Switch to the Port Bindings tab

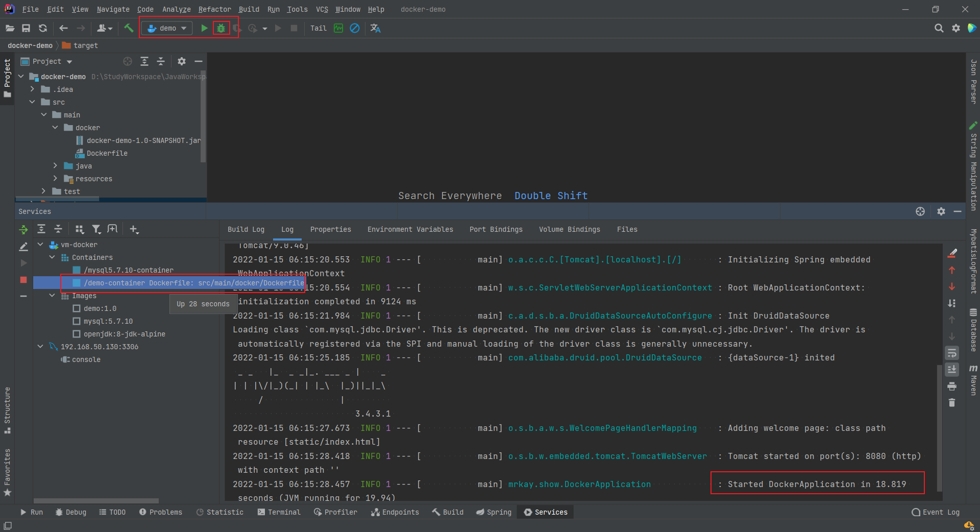click(496, 229)
